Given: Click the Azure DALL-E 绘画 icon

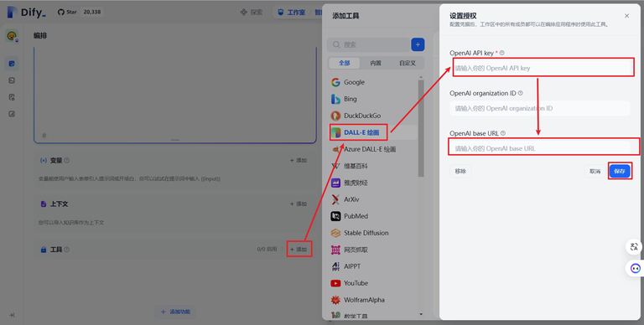Looking at the screenshot, I should (x=335, y=149).
